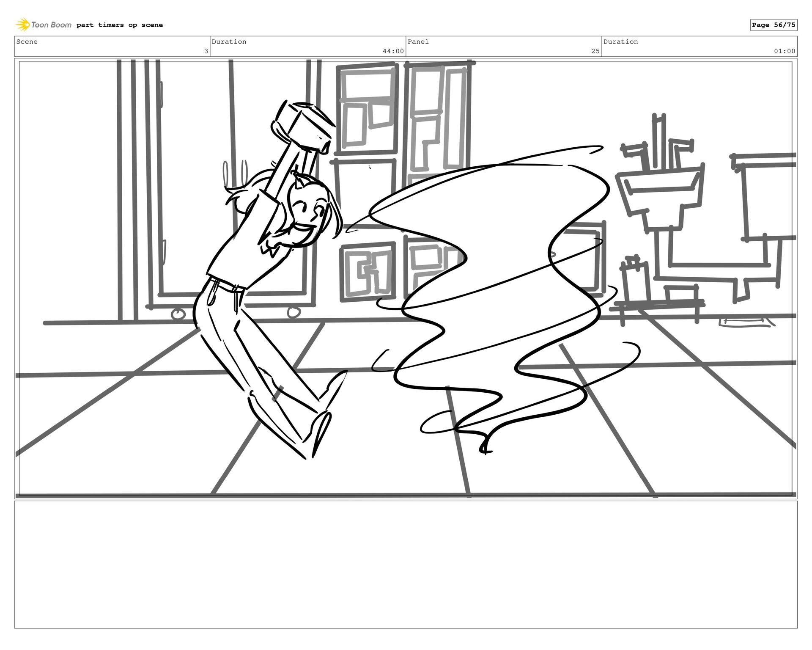Click the 'Page 56/75' page indicator
This screenshot has width=812, height=650.
tap(774, 25)
